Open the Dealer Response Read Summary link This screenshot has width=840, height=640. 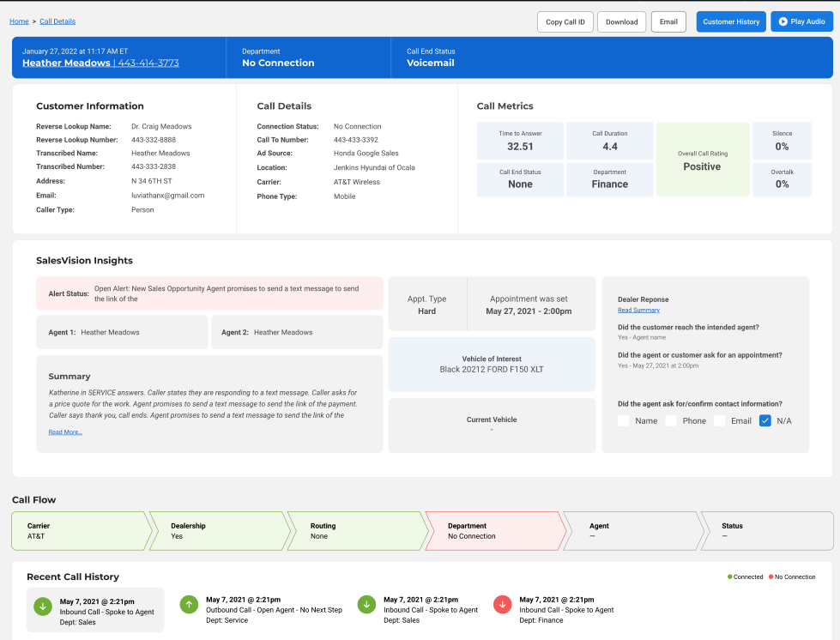638,310
